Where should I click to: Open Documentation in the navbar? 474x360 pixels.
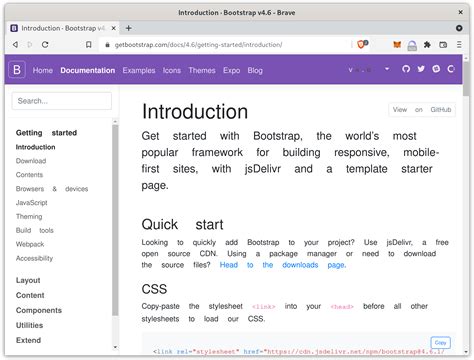click(88, 70)
